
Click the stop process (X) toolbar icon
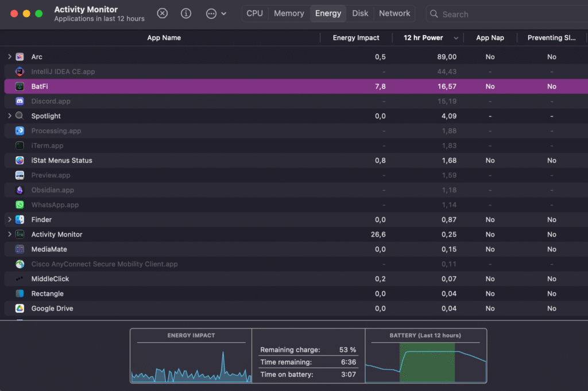point(162,14)
